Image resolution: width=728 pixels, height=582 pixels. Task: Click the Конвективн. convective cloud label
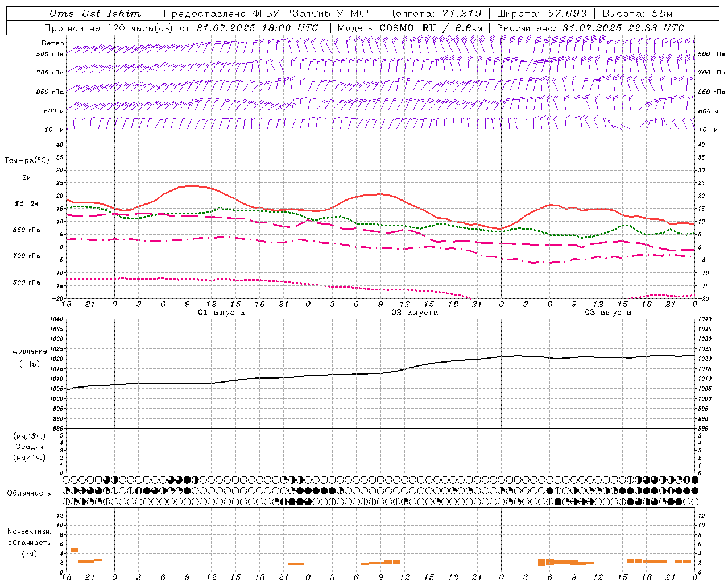[x=30, y=531]
